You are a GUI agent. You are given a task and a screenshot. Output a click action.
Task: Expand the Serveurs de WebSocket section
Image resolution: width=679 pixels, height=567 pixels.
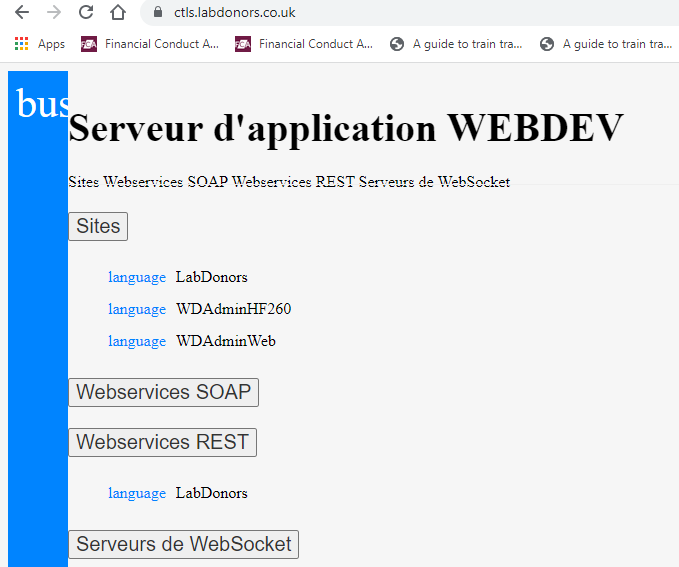pos(184,544)
